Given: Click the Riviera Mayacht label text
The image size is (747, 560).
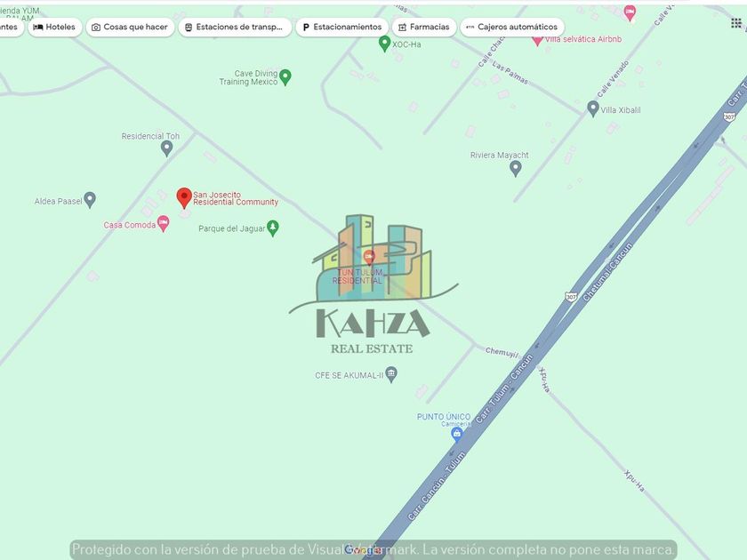Looking at the screenshot, I should (499, 156).
